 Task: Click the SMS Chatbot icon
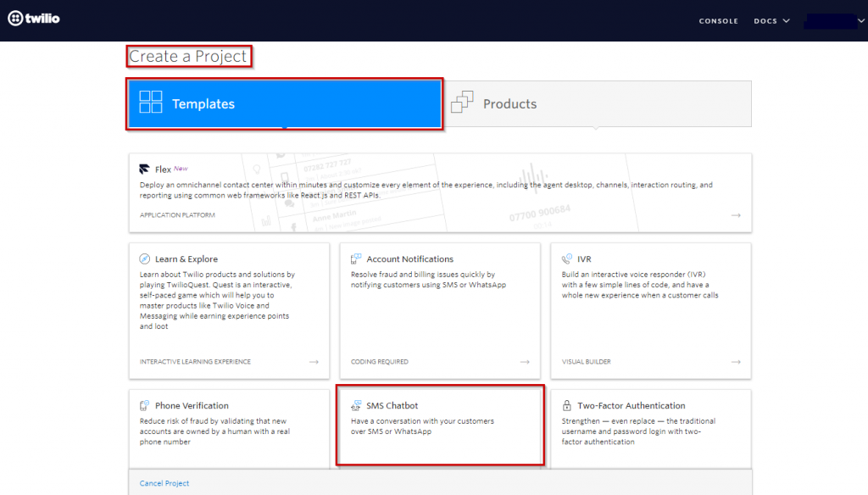[x=356, y=405]
